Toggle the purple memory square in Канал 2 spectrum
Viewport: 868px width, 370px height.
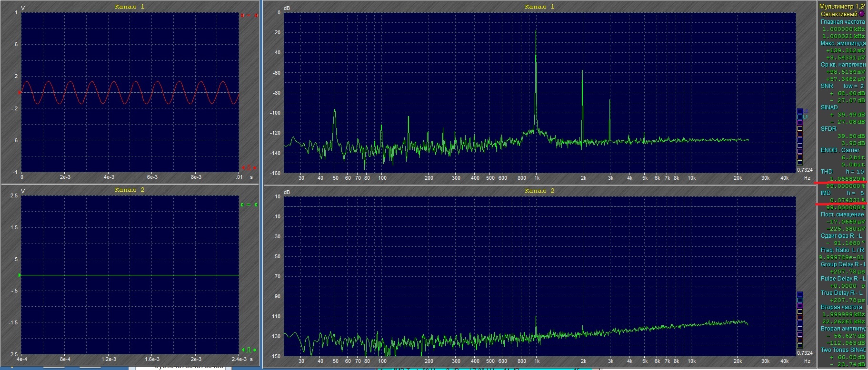point(800,306)
